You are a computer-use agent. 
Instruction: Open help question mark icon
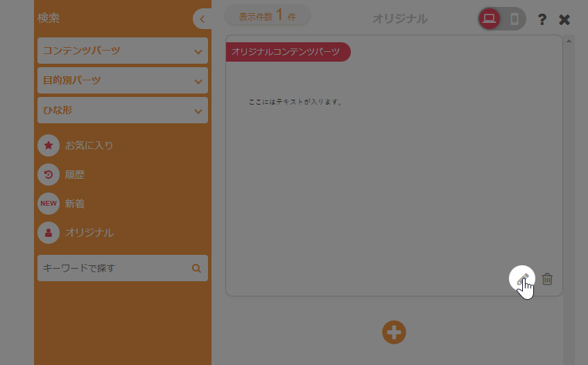(542, 19)
